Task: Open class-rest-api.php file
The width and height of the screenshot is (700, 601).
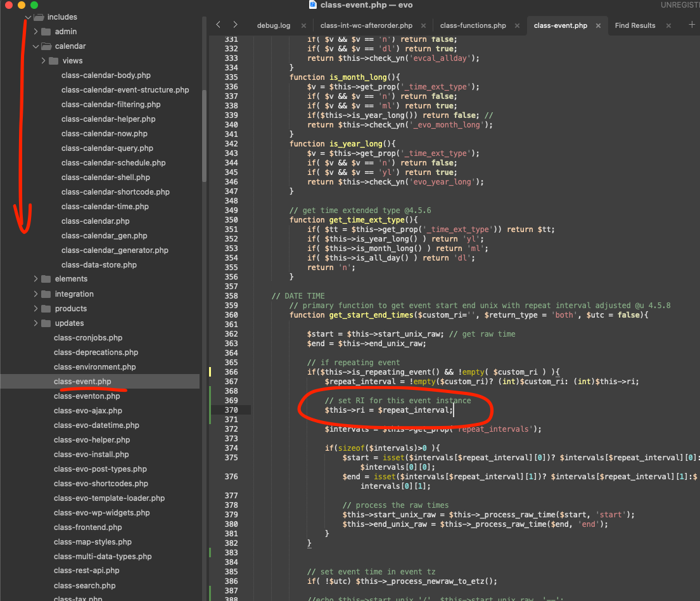Action: tap(87, 571)
